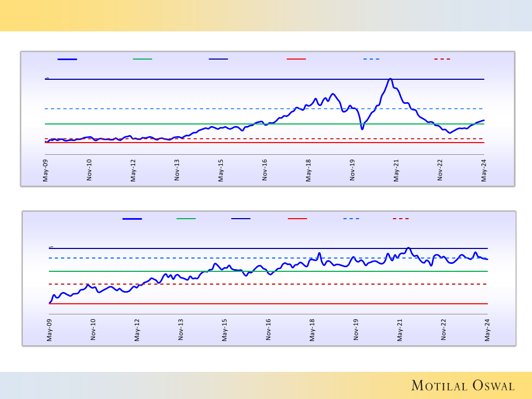Screen dimensions: 532x399
Task: Select bottom chart's dashed light-blue legend marker
Action: pyautogui.click(x=351, y=219)
